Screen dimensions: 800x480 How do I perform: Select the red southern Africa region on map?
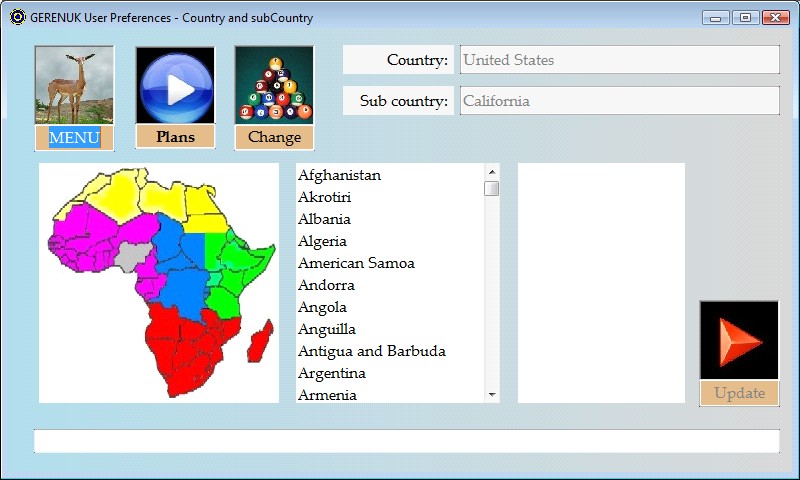coord(185,345)
